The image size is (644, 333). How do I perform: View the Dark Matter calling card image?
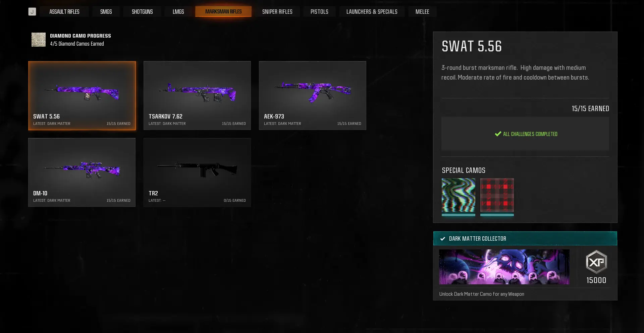(504, 267)
